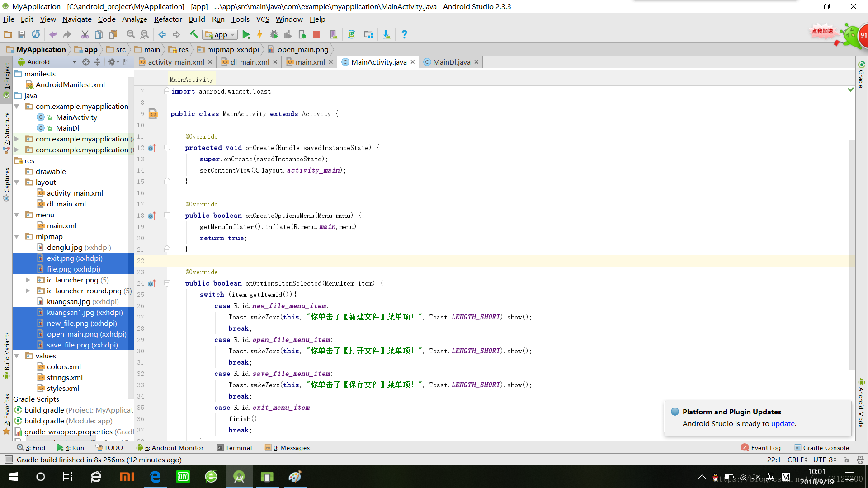Open the Terminal tool window
This screenshot has width=868, height=488.
coord(234,448)
